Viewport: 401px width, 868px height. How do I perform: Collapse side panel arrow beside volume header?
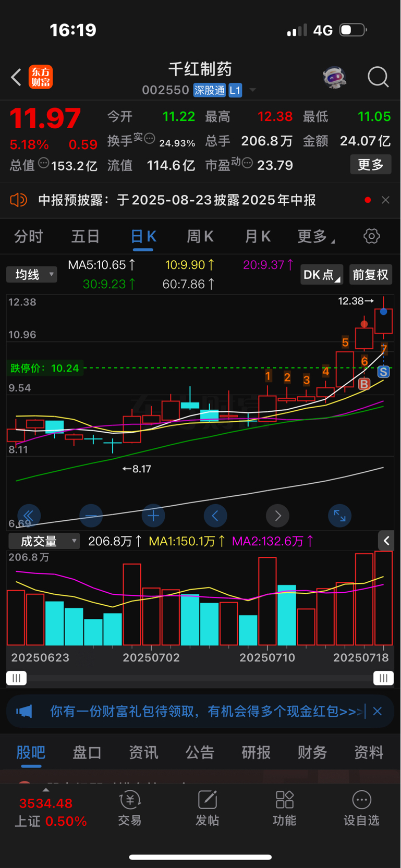[386, 541]
